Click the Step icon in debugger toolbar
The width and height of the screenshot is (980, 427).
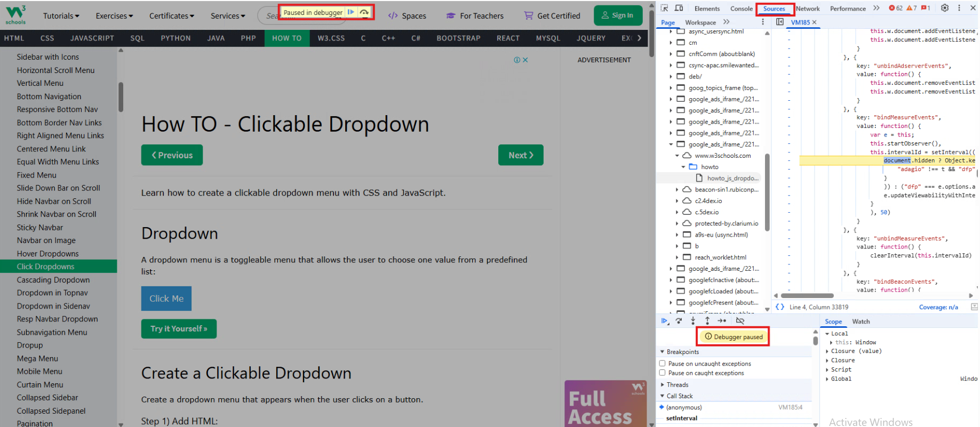[722, 321]
